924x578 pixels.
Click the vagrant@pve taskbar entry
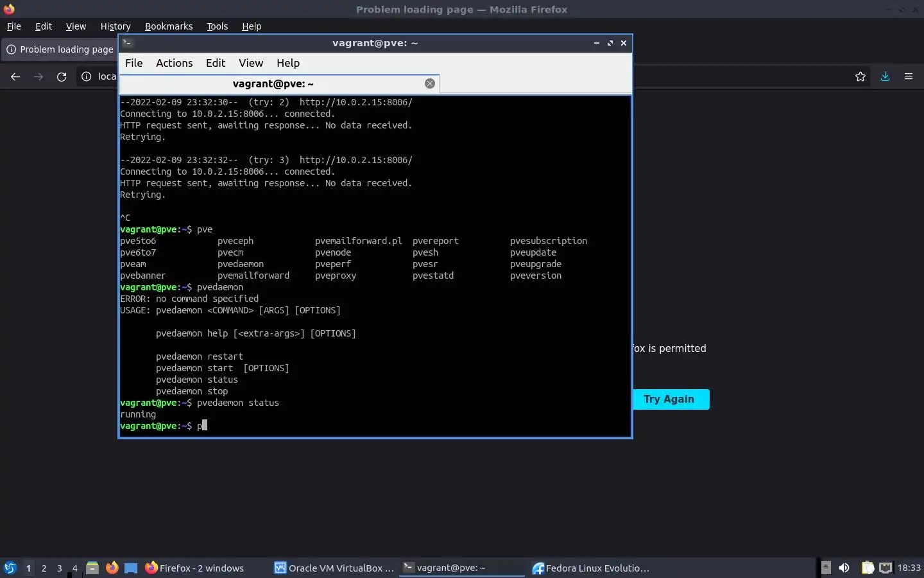462,568
